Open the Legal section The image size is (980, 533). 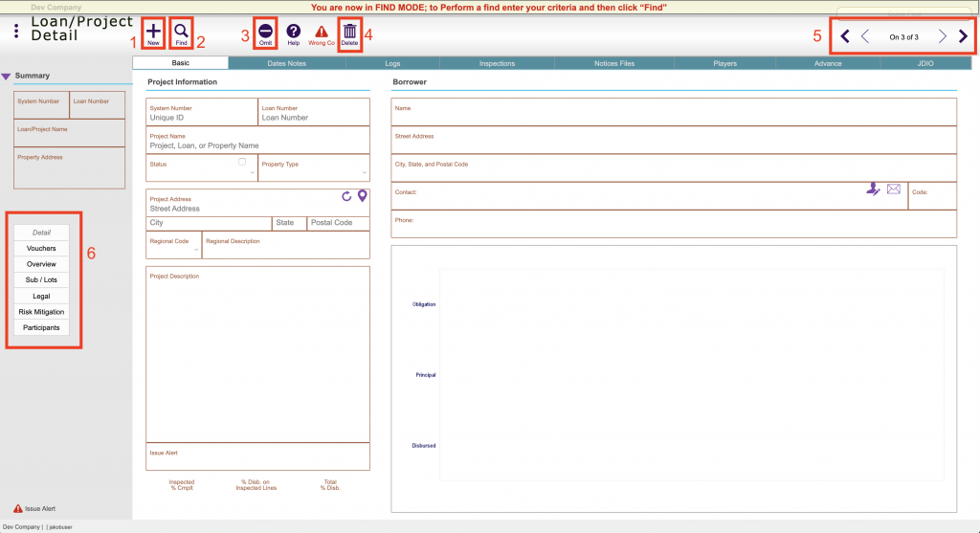click(x=41, y=297)
